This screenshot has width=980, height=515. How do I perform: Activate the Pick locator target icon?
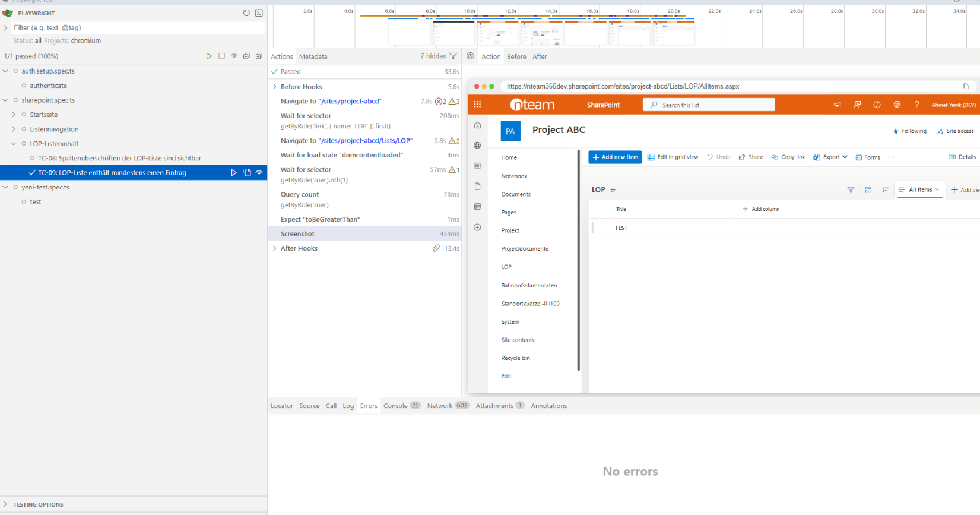(x=470, y=56)
